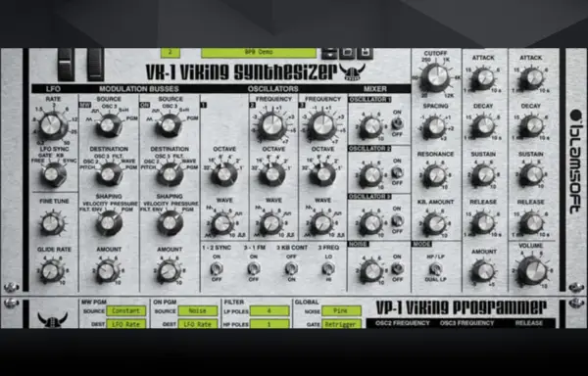Open MW PGM Dest 'LFO Rate' dropdown
Viewport: 588px width, 376px height.
(x=126, y=324)
